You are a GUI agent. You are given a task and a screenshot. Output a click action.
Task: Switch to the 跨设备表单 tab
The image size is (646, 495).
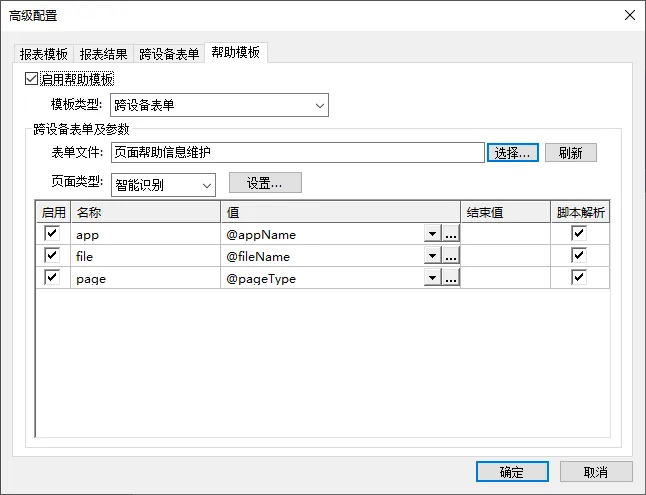point(169,54)
